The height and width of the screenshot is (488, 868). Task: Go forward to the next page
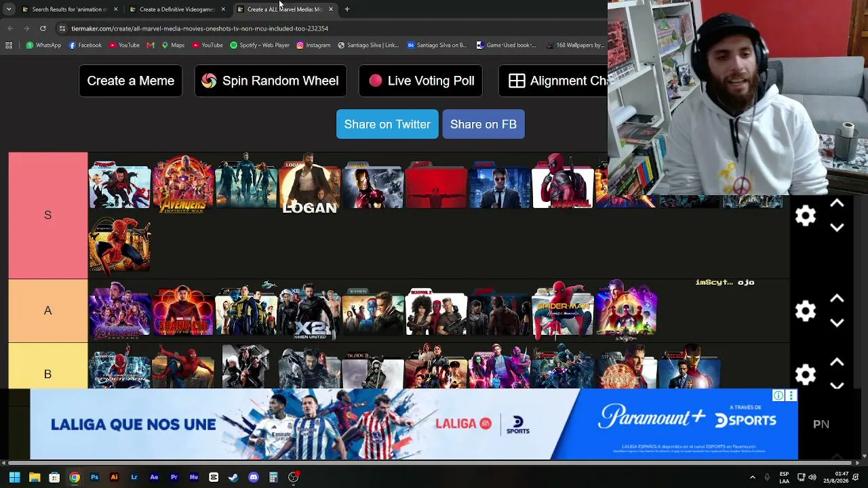[26, 28]
